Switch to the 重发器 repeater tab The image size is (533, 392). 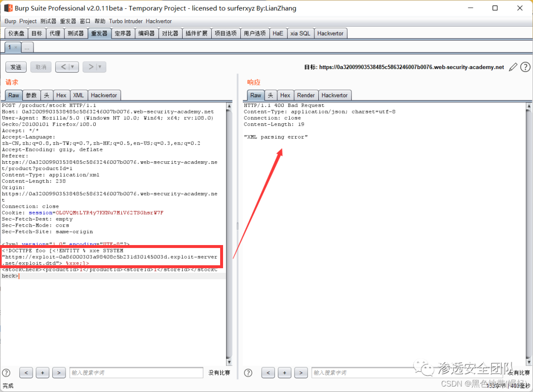(x=99, y=34)
